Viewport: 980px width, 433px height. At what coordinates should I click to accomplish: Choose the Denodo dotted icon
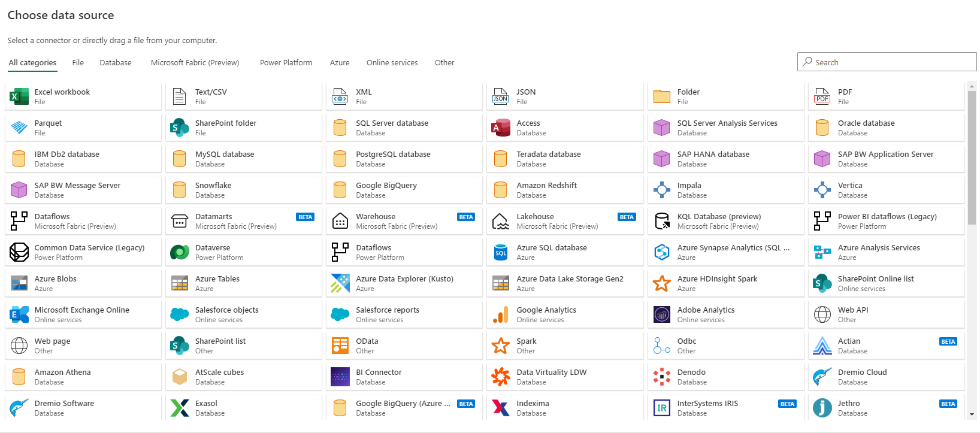tap(661, 377)
